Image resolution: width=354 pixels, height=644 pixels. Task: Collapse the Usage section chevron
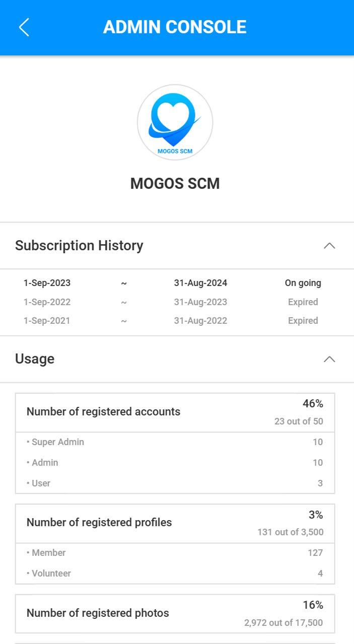(329, 359)
